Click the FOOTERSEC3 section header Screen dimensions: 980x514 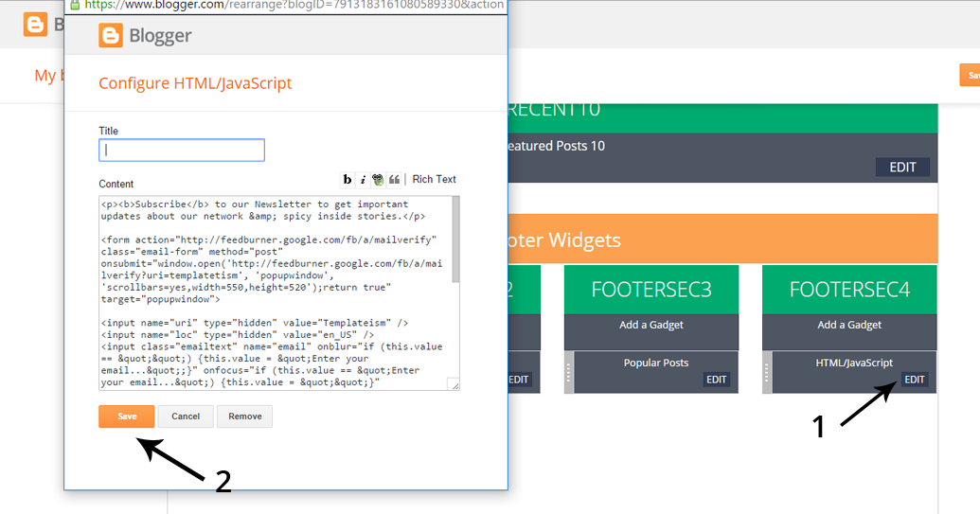click(651, 290)
